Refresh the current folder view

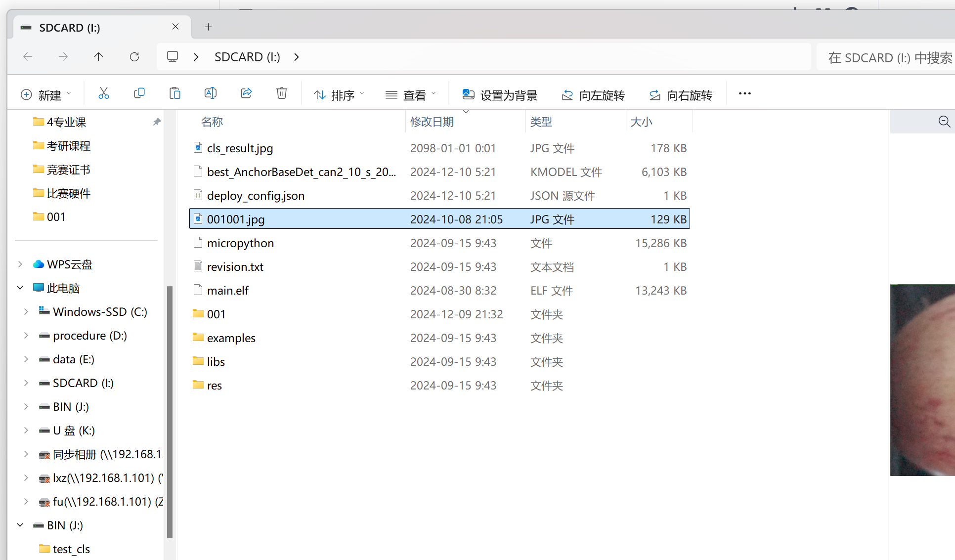tap(134, 57)
